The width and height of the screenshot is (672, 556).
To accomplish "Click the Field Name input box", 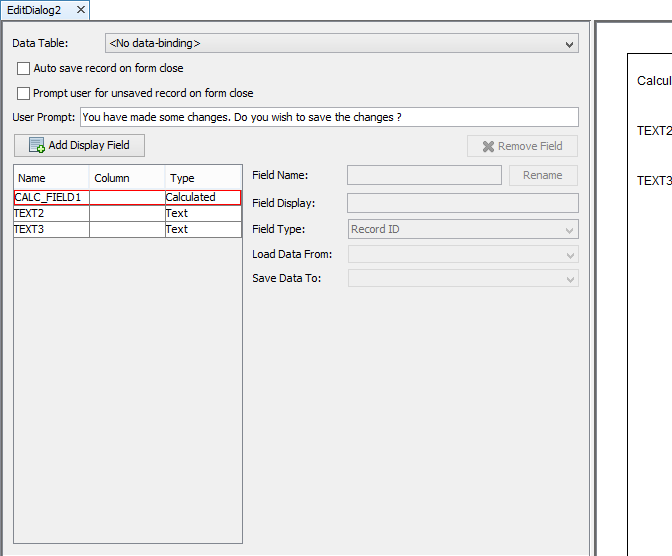I will click(424, 175).
